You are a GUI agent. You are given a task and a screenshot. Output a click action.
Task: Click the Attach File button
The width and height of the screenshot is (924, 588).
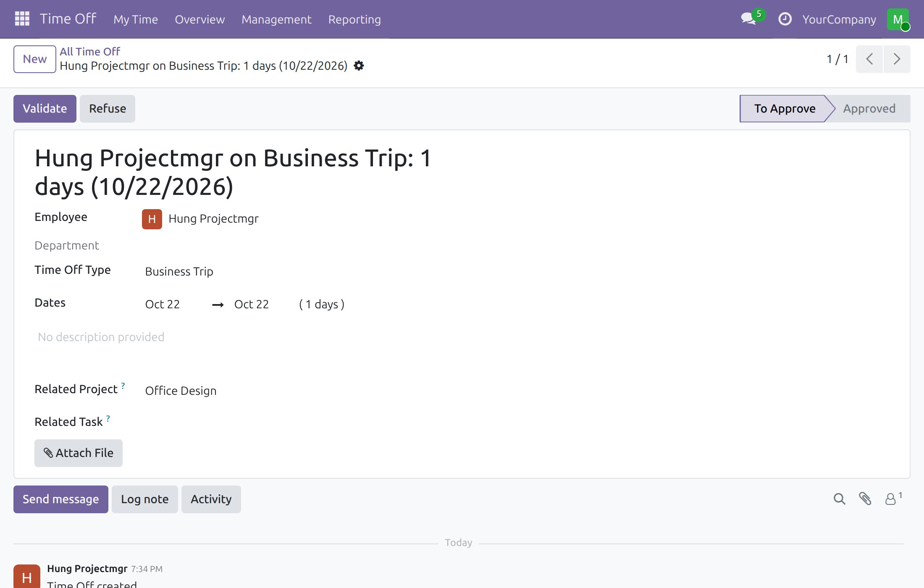click(x=79, y=453)
